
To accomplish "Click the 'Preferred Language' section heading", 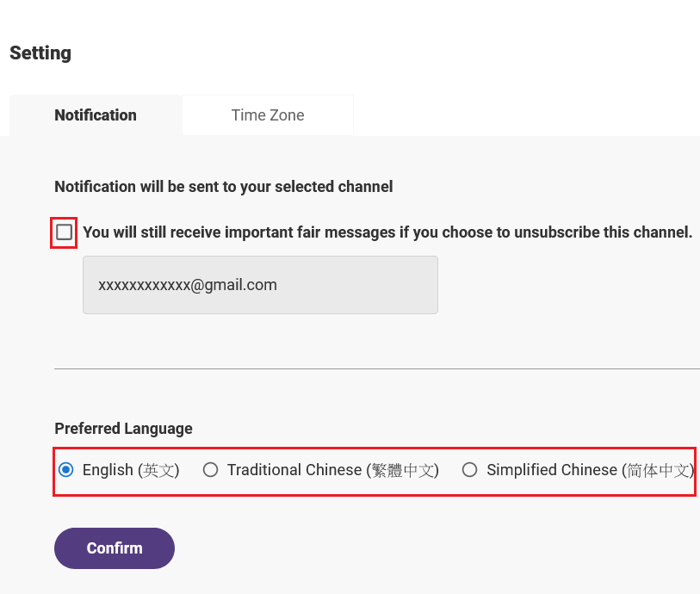I will click(124, 429).
